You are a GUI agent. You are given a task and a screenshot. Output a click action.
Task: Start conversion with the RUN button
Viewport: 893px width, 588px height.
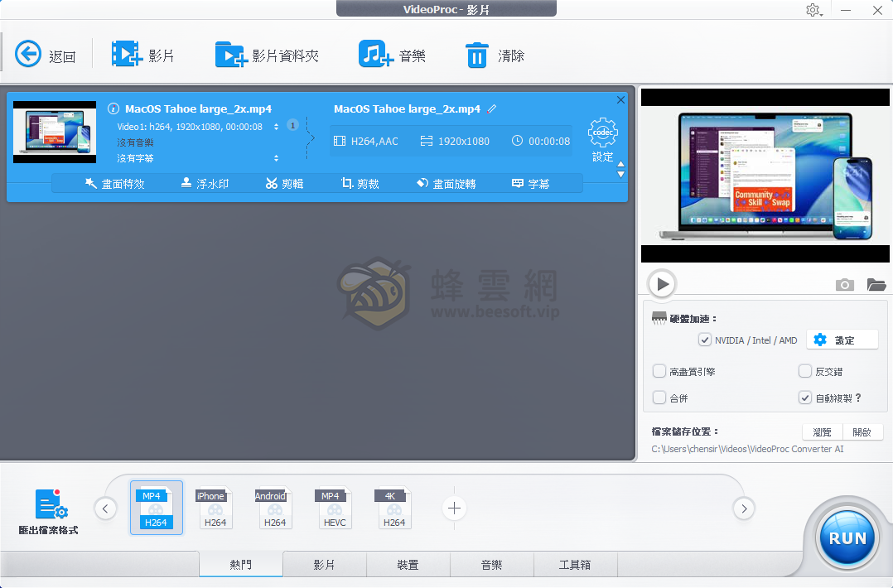point(847,538)
